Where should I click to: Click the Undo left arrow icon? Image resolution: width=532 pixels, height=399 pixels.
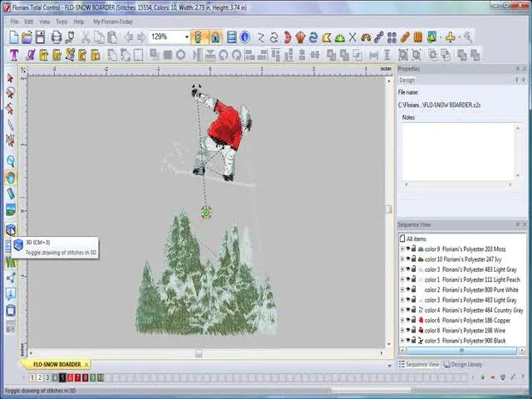tap(129, 37)
